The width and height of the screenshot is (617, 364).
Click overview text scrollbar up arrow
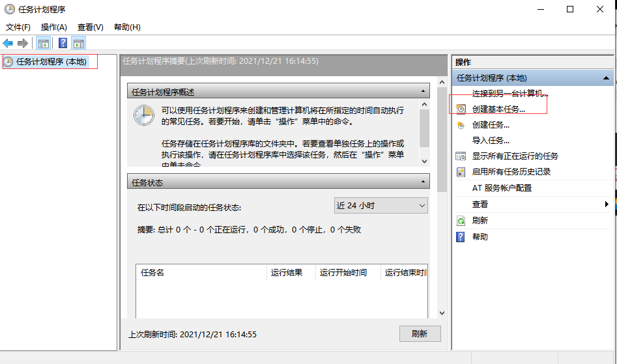click(424, 105)
